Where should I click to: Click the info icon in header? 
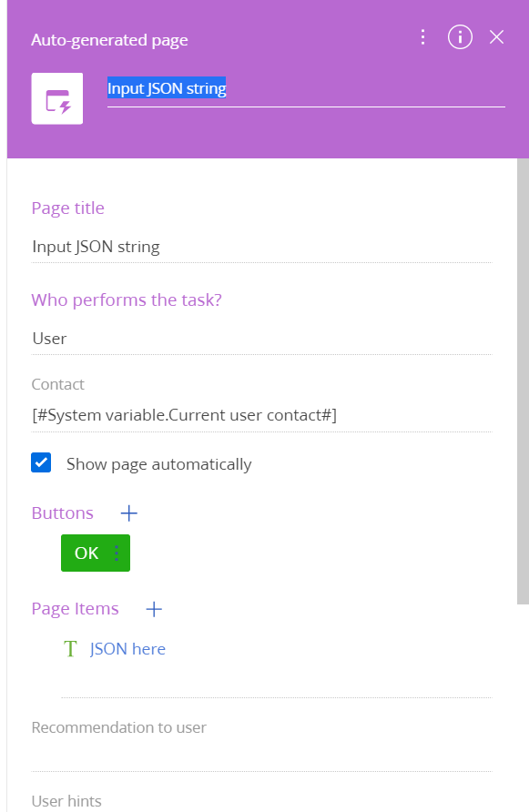point(460,37)
